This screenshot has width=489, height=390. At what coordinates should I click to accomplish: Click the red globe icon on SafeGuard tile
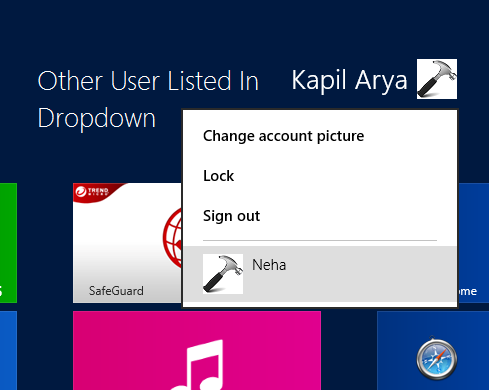pyautogui.click(x=173, y=238)
